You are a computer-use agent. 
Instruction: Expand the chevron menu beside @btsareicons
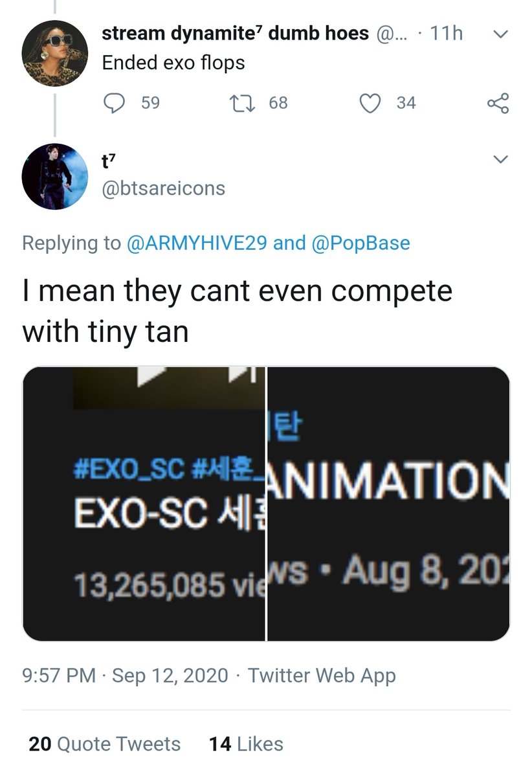[500, 159]
